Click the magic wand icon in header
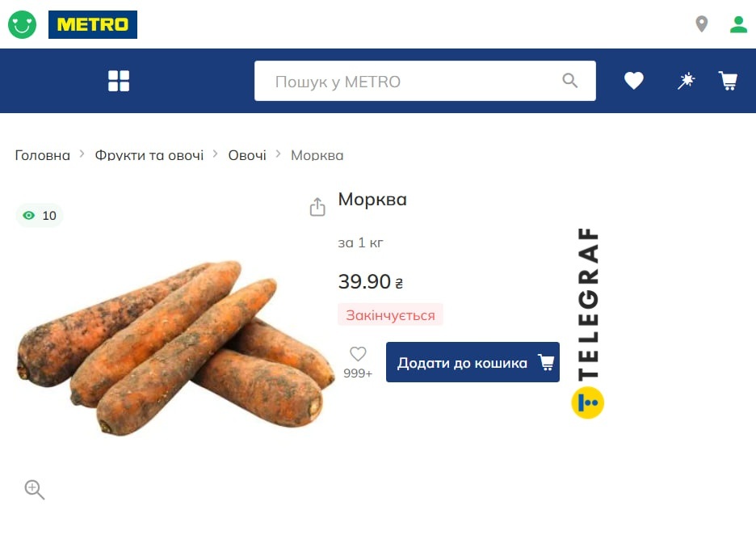 686,81
